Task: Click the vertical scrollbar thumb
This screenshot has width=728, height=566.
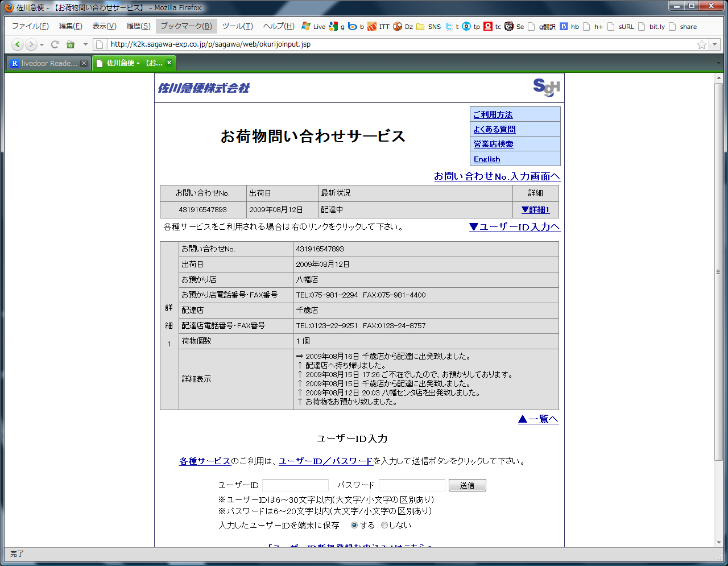Action: (x=719, y=272)
